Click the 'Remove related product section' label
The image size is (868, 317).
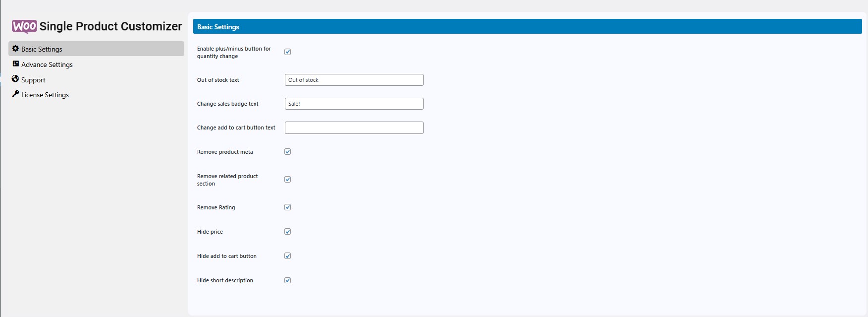click(227, 180)
